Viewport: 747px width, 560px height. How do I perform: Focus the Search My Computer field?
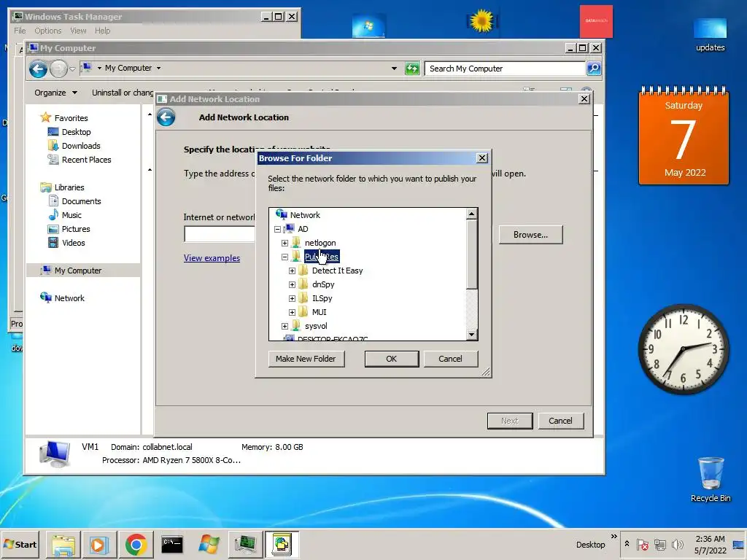[x=505, y=69]
